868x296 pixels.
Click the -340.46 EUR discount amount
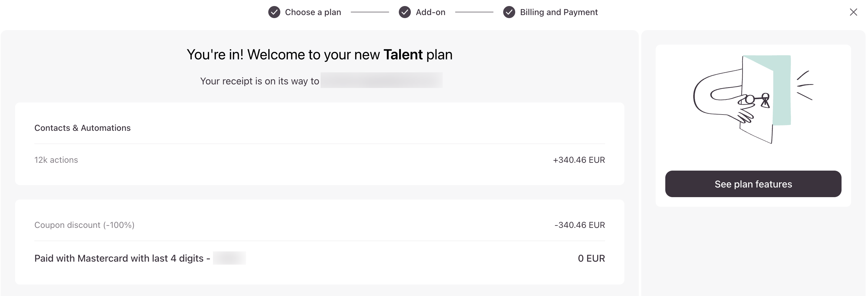580,225
